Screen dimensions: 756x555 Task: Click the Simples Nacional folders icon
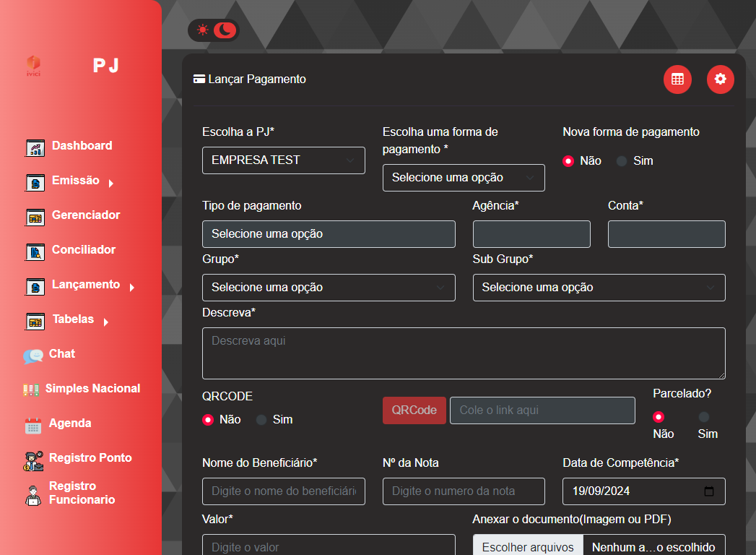[x=31, y=390]
